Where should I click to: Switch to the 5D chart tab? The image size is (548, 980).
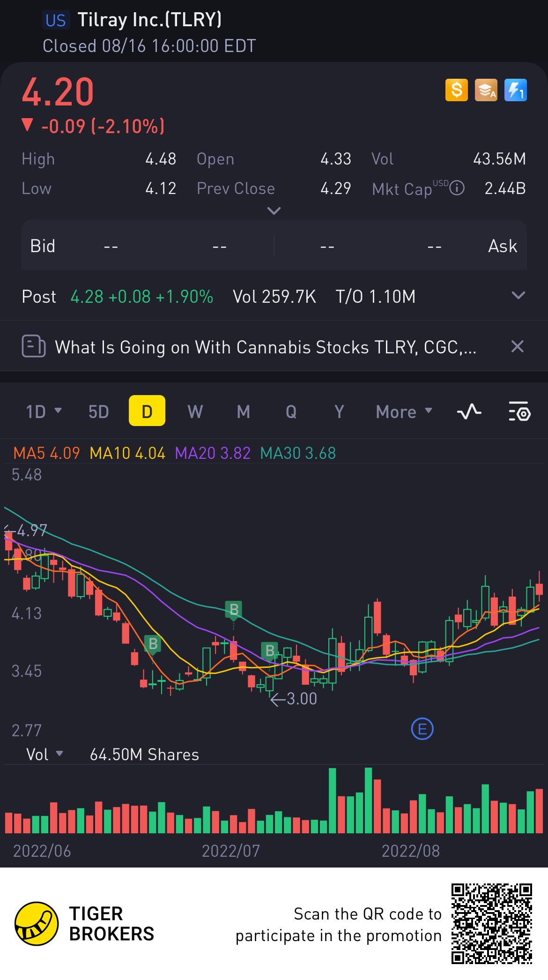[x=98, y=411]
